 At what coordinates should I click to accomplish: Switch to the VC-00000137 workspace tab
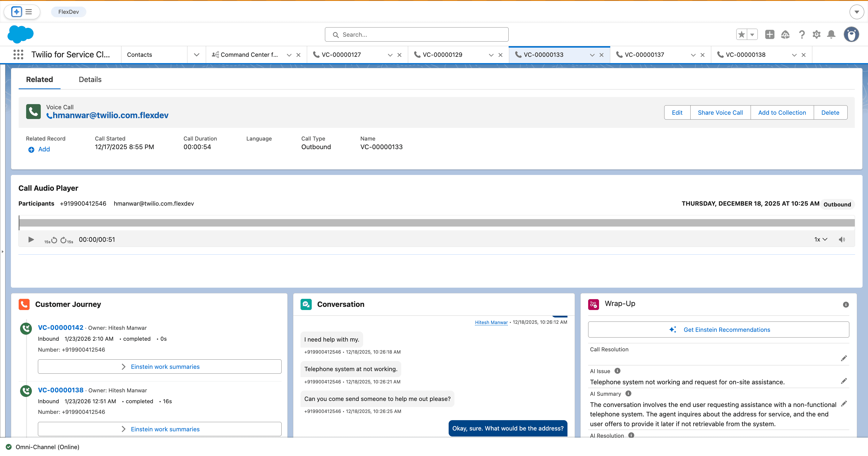click(x=644, y=54)
